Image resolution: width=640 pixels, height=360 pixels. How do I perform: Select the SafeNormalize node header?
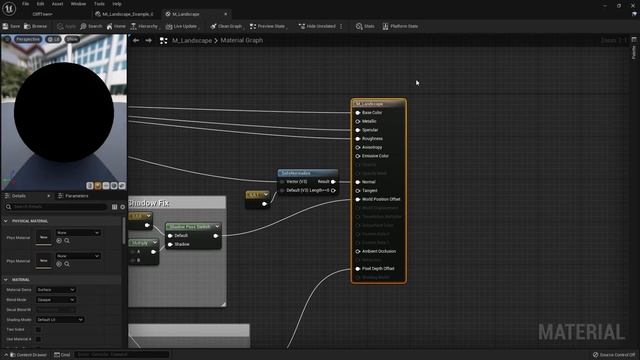click(x=308, y=173)
